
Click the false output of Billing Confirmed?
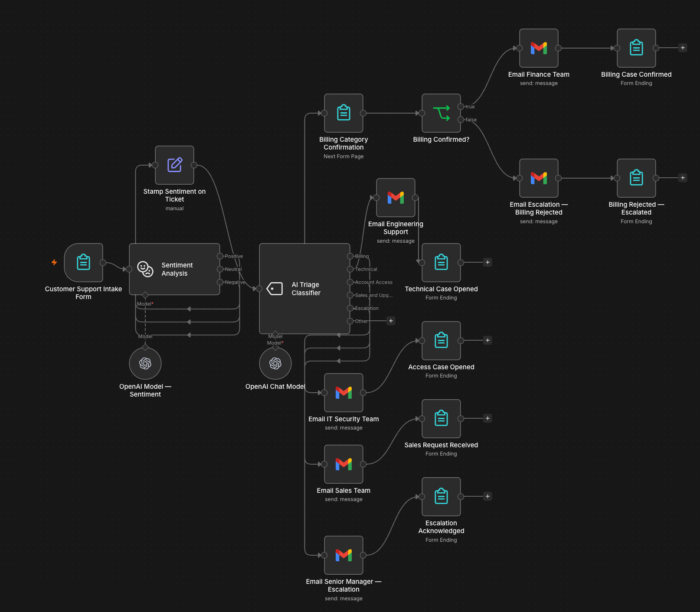461,120
